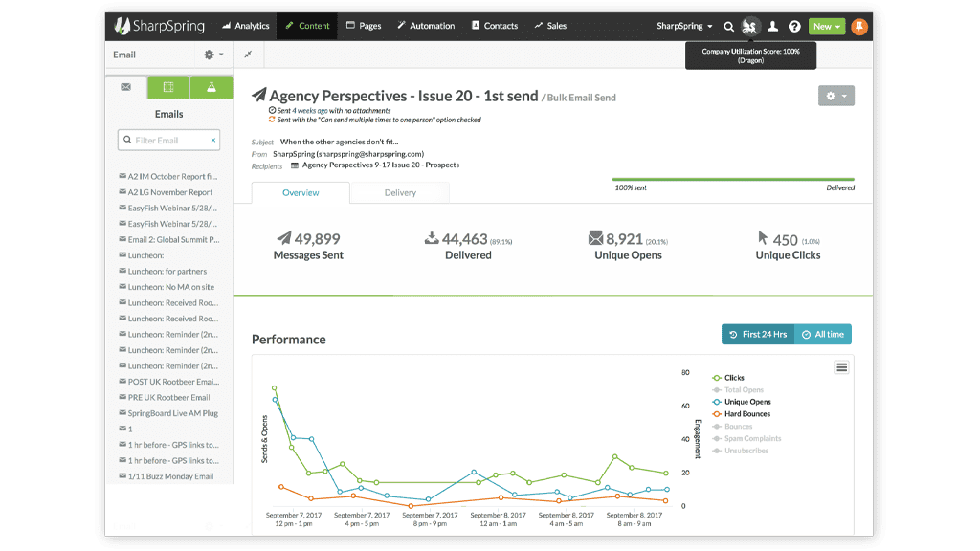Screen dimensions: 980x551
Task: Open Email 2: Global Summit email
Action: click(168, 240)
